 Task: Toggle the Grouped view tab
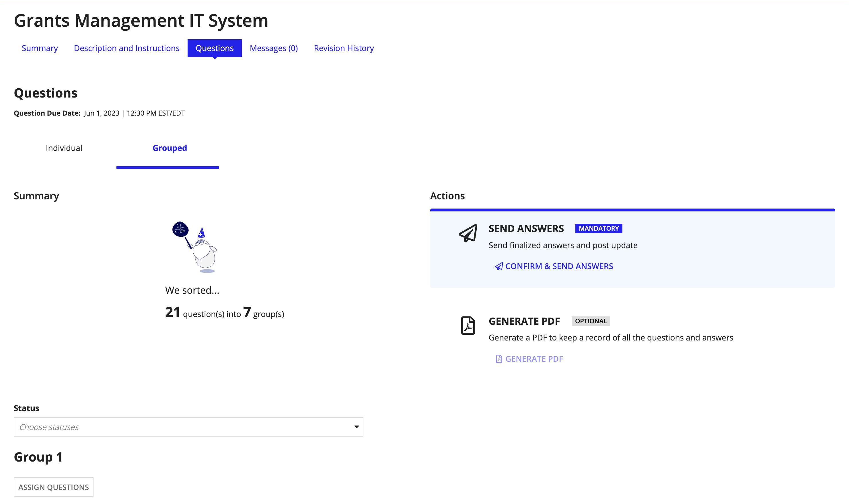click(169, 148)
